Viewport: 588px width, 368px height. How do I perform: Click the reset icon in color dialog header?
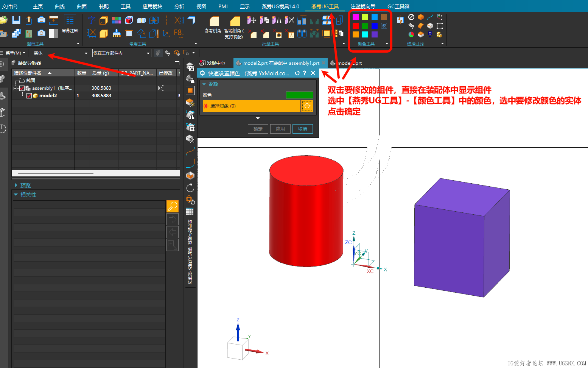pyautogui.click(x=297, y=73)
